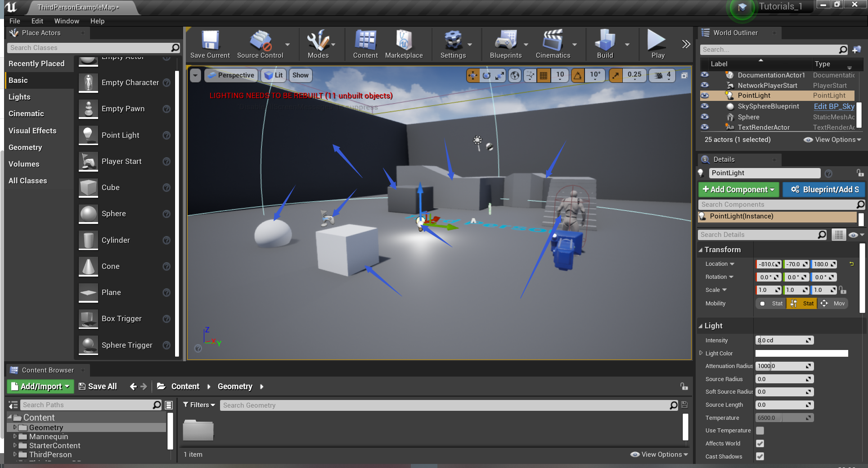Click the Build toolbar icon
The height and width of the screenshot is (468, 868).
point(605,44)
